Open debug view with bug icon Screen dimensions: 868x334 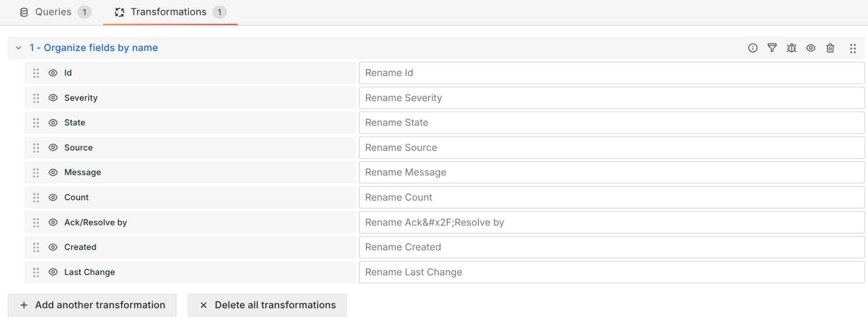[791, 48]
